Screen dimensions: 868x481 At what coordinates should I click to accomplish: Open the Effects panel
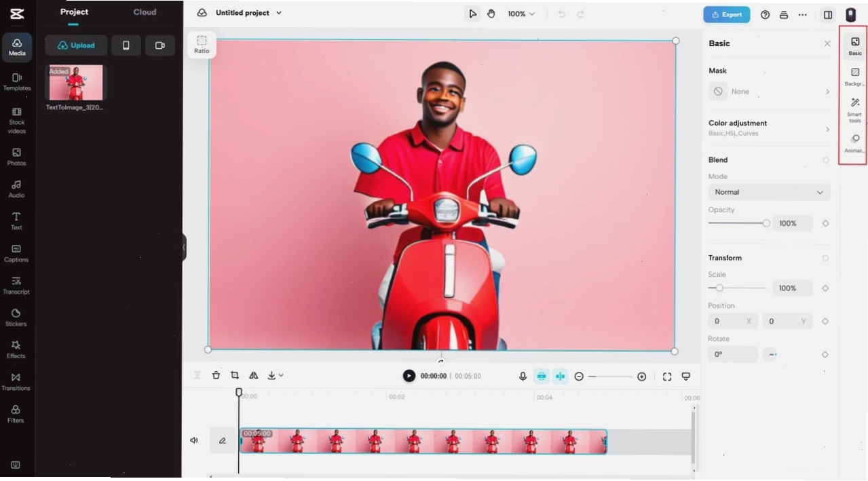tap(17, 350)
